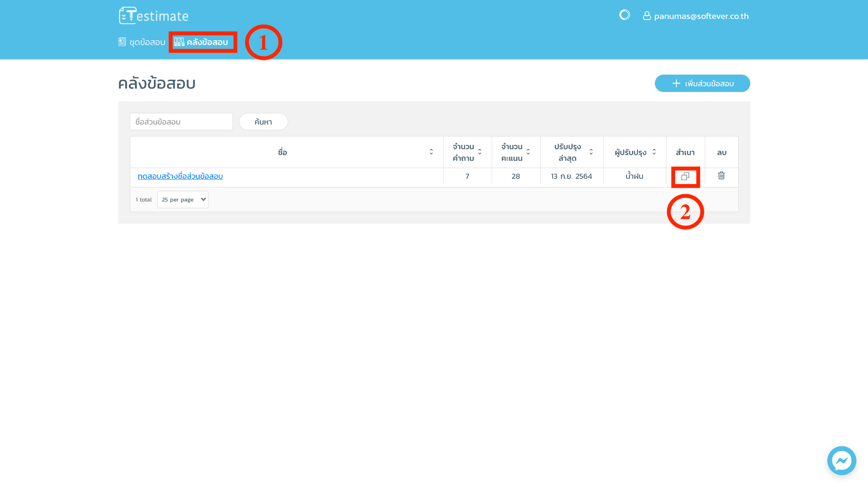
Task: Sort by จำนวนคะแนน column arrows
Action: (528, 152)
